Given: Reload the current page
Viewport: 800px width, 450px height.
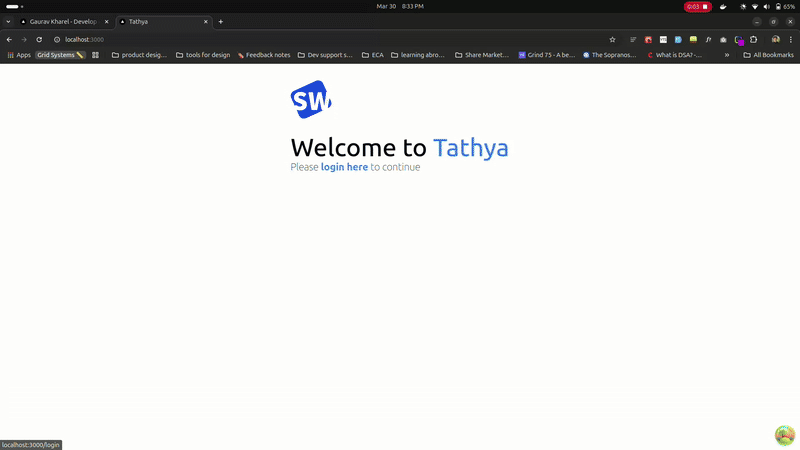Looking at the screenshot, I should coord(39,39).
